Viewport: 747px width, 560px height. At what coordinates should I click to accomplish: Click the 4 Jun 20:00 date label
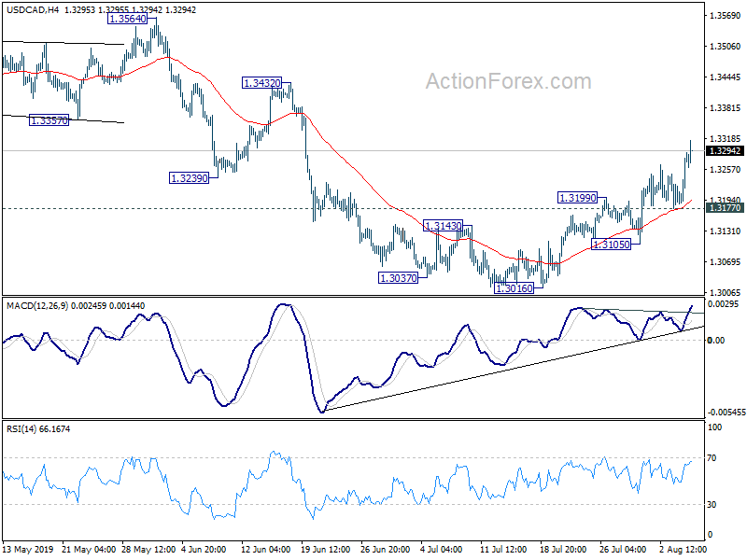204,549
